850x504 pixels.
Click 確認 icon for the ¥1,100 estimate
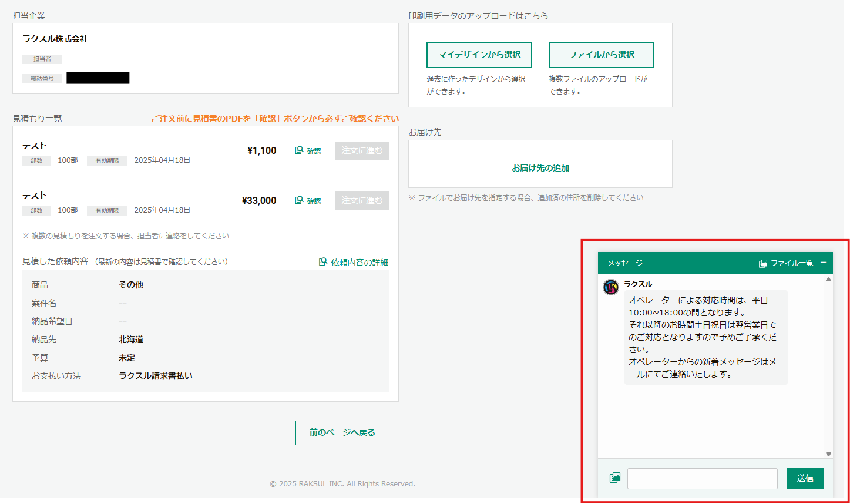click(308, 151)
